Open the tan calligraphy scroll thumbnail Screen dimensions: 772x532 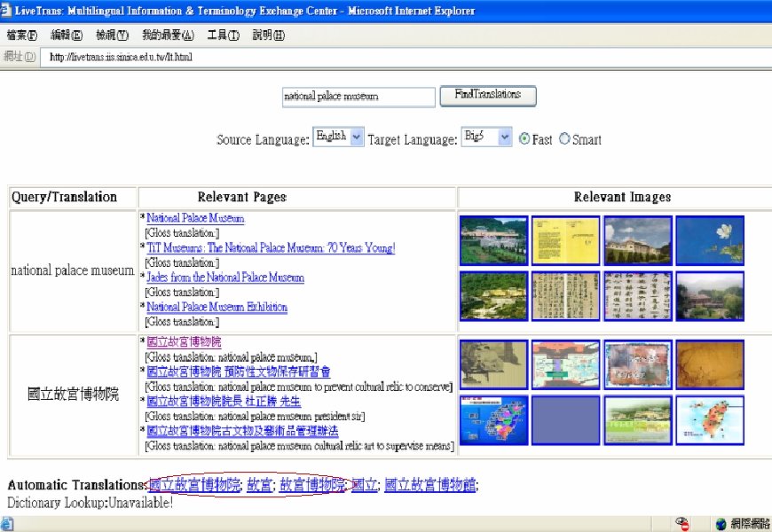point(566,296)
